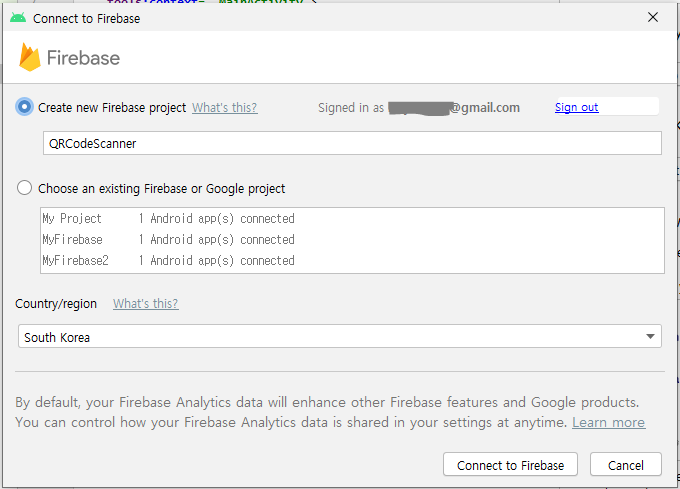
Task: Select My Project in the project list
Action: [x=72, y=219]
